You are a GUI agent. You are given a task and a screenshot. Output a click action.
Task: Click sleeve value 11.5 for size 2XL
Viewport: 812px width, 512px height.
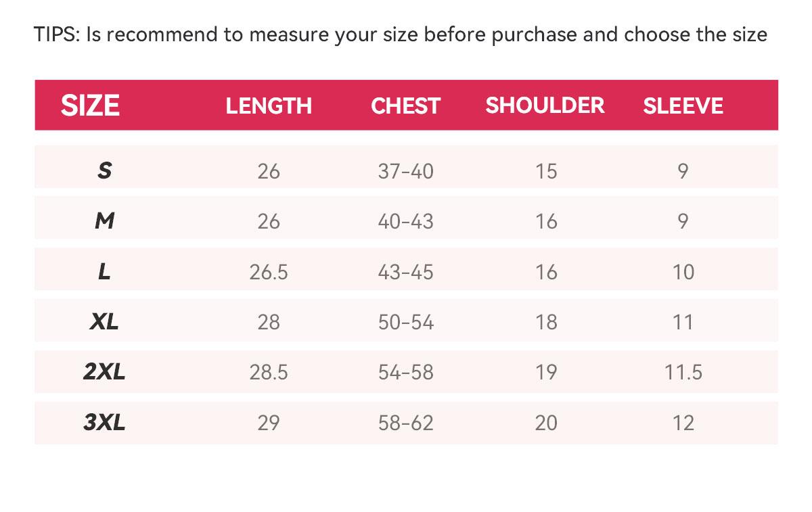(683, 372)
